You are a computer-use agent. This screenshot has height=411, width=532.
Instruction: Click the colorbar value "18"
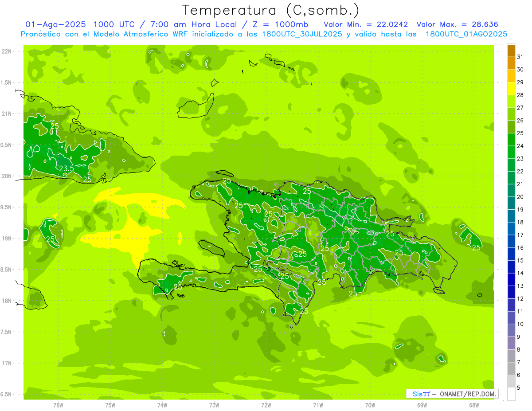520,222
